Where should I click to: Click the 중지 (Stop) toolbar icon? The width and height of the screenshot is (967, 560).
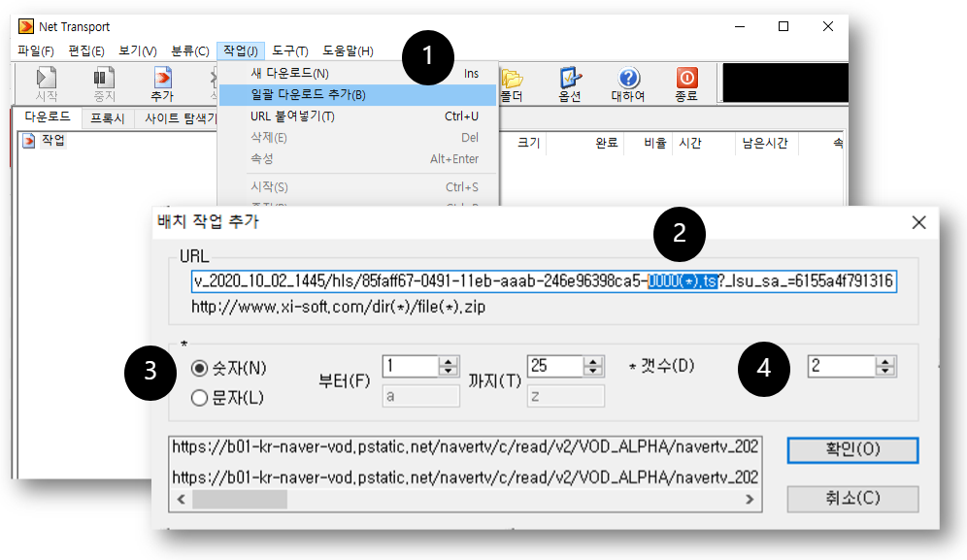pyautogui.click(x=104, y=83)
